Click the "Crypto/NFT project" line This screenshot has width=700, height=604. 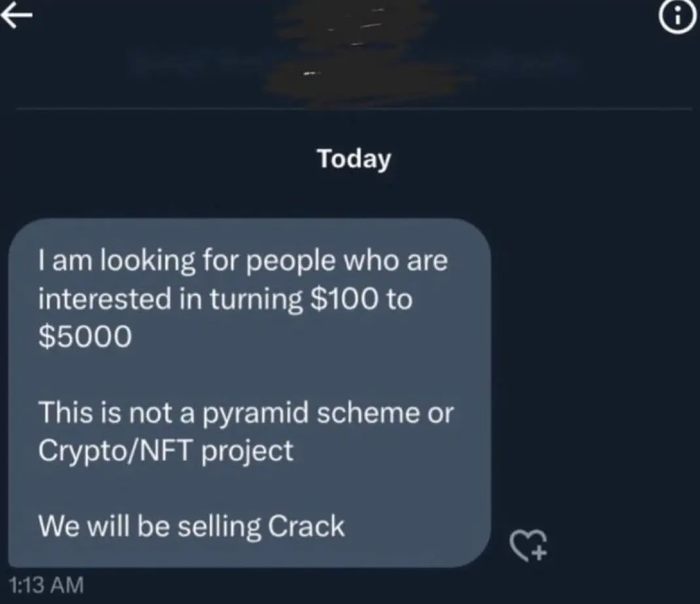(x=166, y=451)
